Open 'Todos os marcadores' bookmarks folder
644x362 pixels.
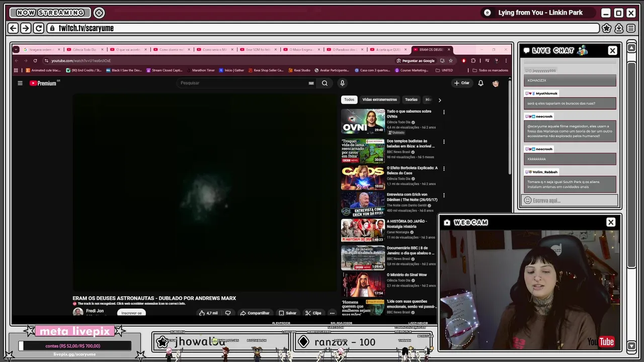(x=490, y=70)
